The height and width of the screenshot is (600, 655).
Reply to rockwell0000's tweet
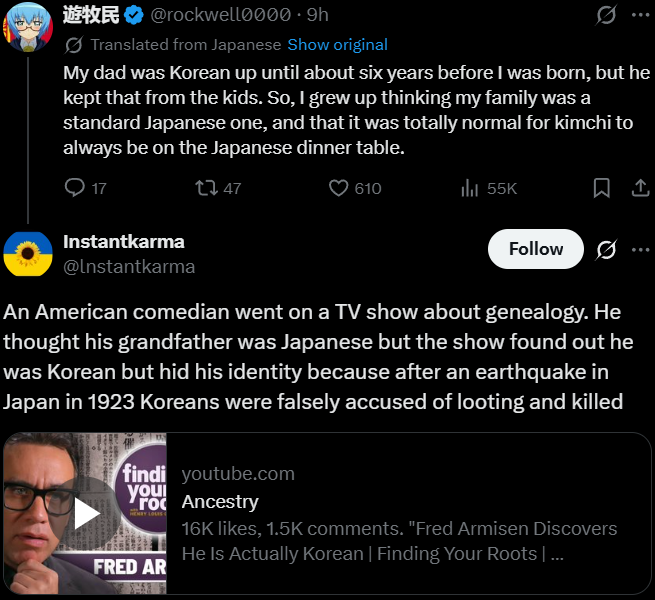click(75, 188)
